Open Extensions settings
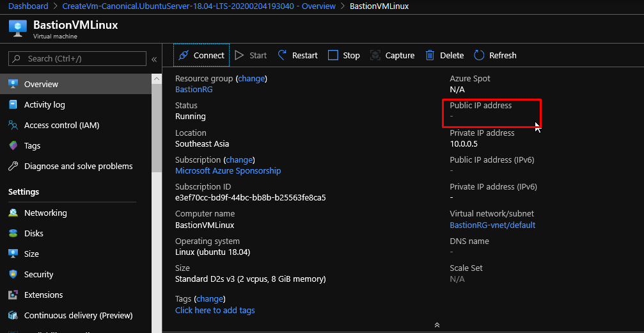 [x=75, y=295]
